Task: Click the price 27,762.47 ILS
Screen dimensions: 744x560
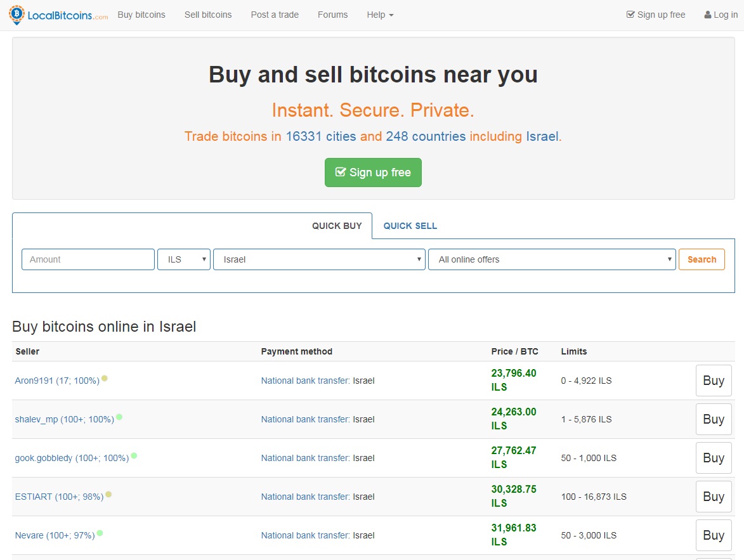Action: coord(513,457)
